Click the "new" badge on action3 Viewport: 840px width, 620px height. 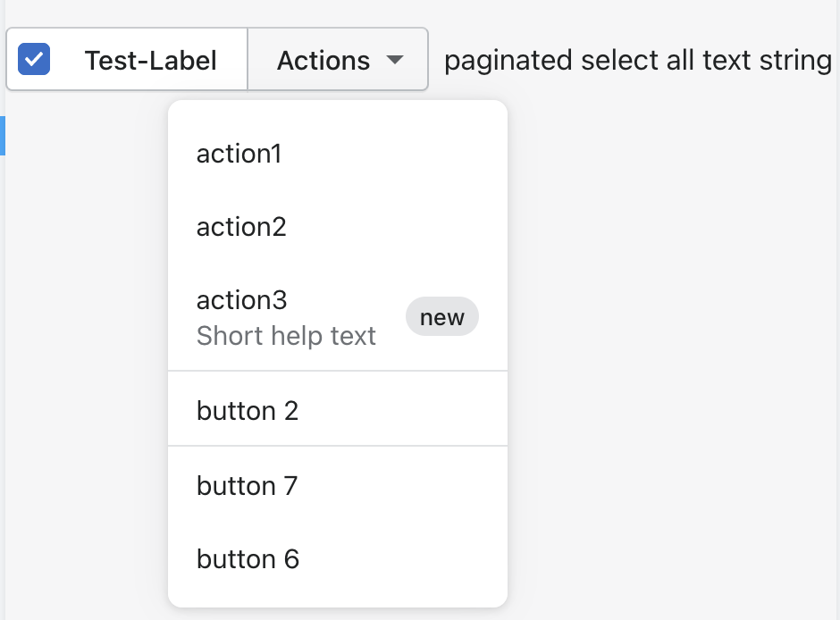[x=442, y=317]
